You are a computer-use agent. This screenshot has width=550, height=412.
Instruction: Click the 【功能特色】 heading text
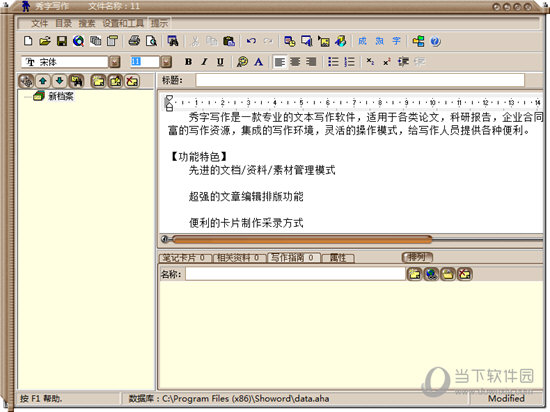coord(199,157)
